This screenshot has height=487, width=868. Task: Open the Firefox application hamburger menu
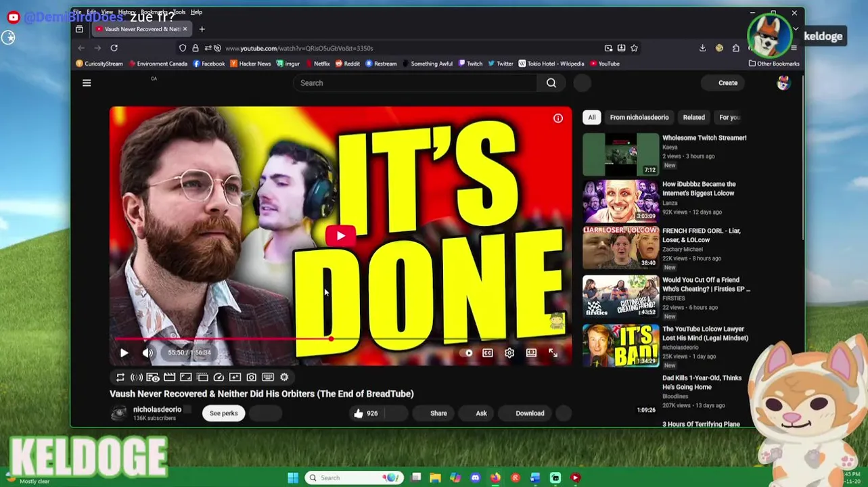click(x=794, y=48)
